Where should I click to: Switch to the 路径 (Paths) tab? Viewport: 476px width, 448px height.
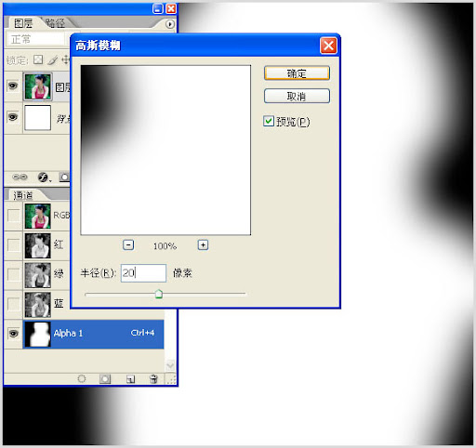tap(55, 23)
